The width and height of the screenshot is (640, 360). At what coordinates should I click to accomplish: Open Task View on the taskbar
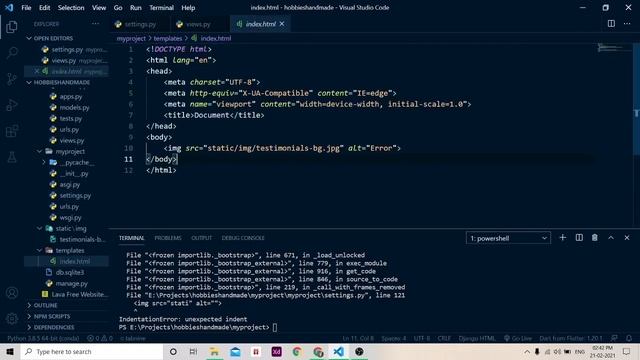click(193, 351)
